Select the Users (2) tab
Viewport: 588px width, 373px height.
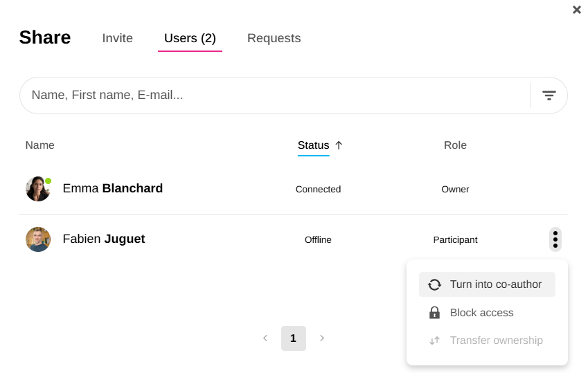pyautogui.click(x=190, y=39)
